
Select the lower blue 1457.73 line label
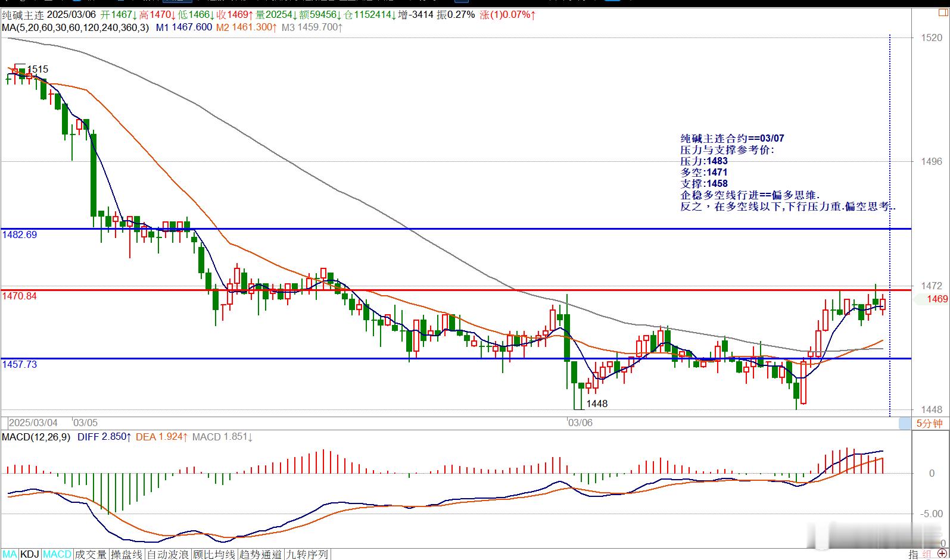[x=19, y=364]
